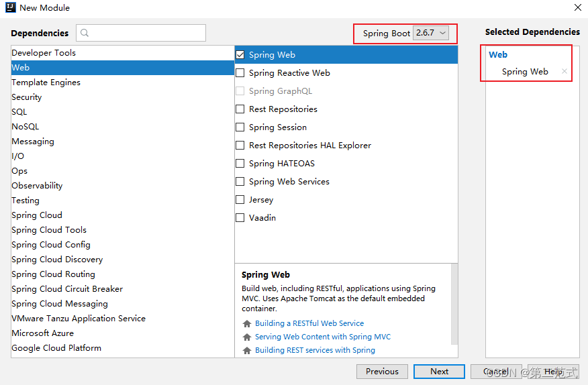Click the IntelliJ logo icon in title bar

[x=11, y=7]
